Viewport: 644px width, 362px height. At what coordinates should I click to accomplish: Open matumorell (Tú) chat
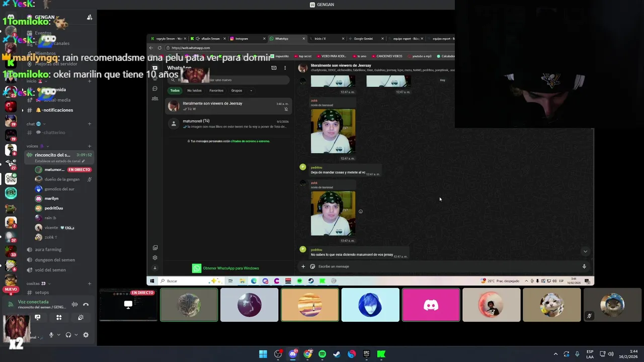tap(229, 124)
